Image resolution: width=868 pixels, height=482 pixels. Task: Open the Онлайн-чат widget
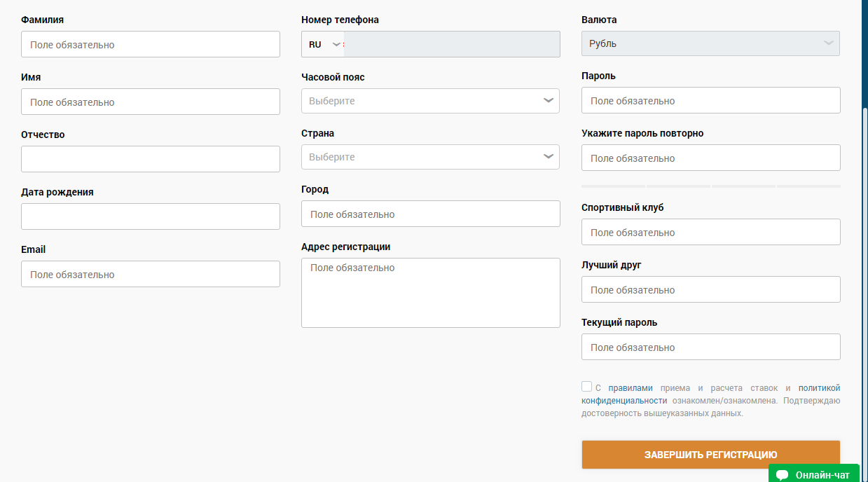coord(814,474)
